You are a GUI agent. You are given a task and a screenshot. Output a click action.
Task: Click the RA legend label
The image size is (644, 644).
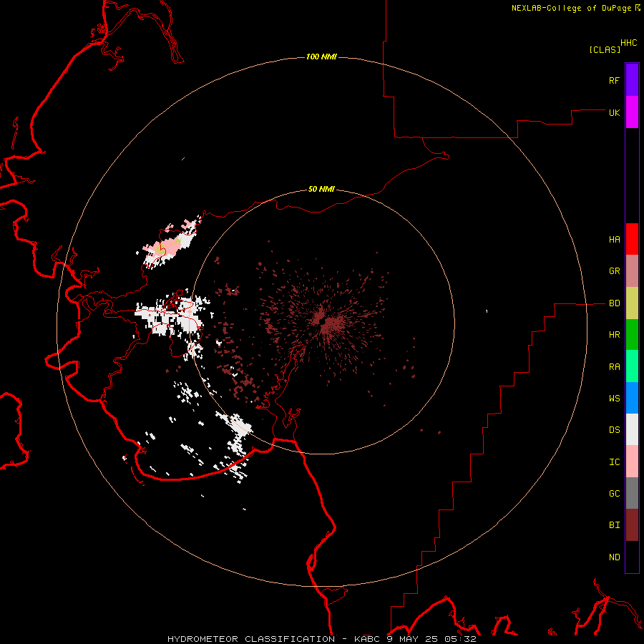(614, 367)
